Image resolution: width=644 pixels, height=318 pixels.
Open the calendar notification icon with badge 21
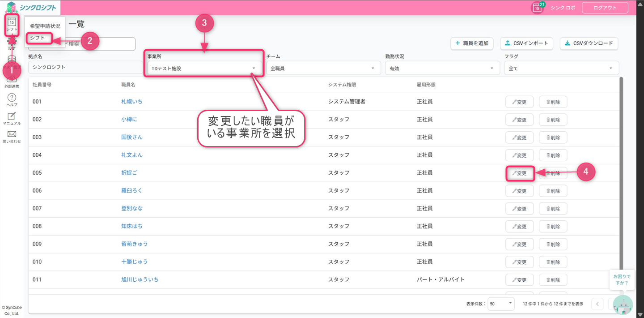(538, 8)
